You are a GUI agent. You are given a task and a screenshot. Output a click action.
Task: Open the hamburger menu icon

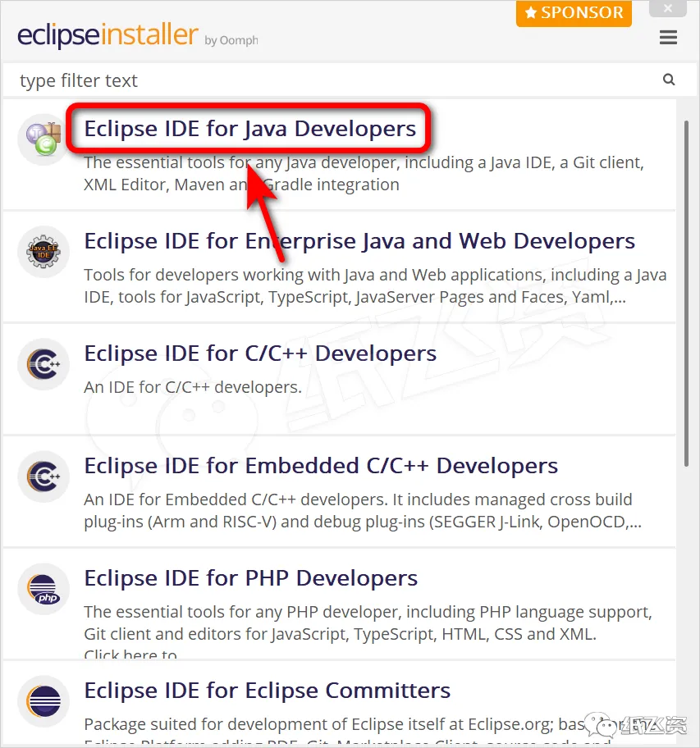click(x=668, y=37)
